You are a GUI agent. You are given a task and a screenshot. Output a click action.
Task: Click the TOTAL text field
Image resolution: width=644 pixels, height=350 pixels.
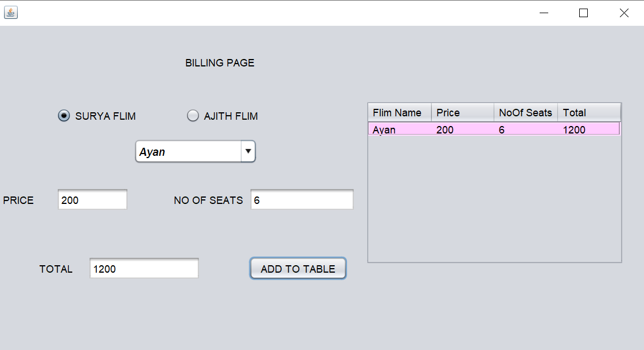coord(144,269)
